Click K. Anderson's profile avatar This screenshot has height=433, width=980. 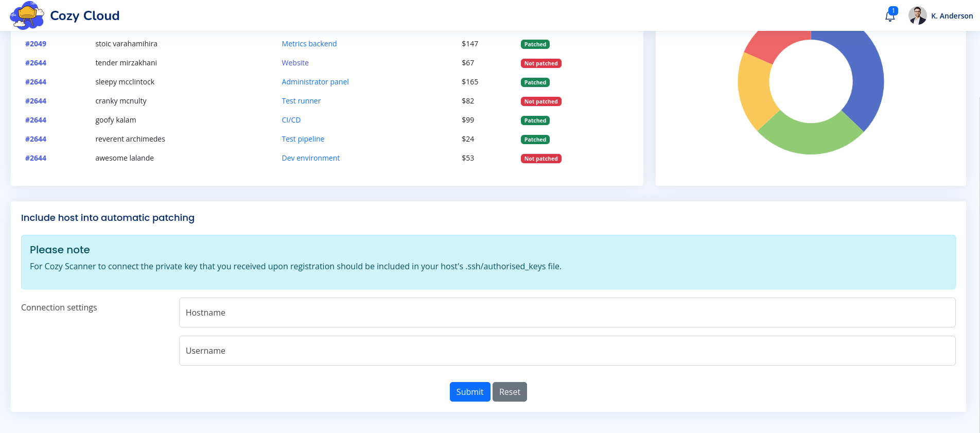917,15
